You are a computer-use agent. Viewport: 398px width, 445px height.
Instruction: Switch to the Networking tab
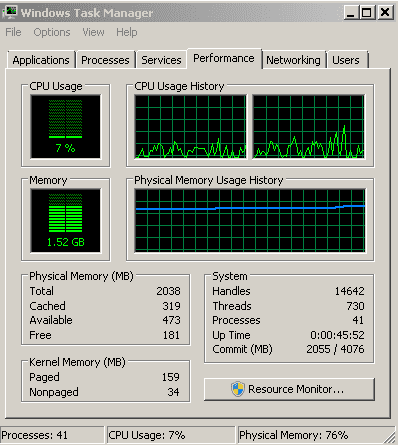(x=293, y=60)
